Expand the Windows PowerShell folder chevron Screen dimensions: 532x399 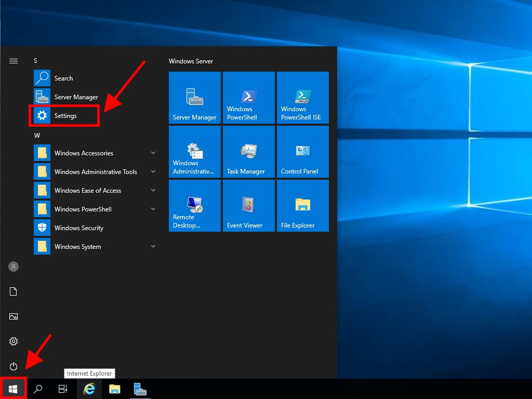pos(153,209)
